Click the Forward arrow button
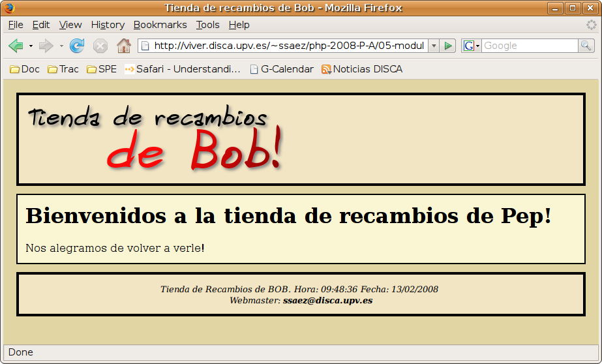602x364 pixels. [46, 46]
